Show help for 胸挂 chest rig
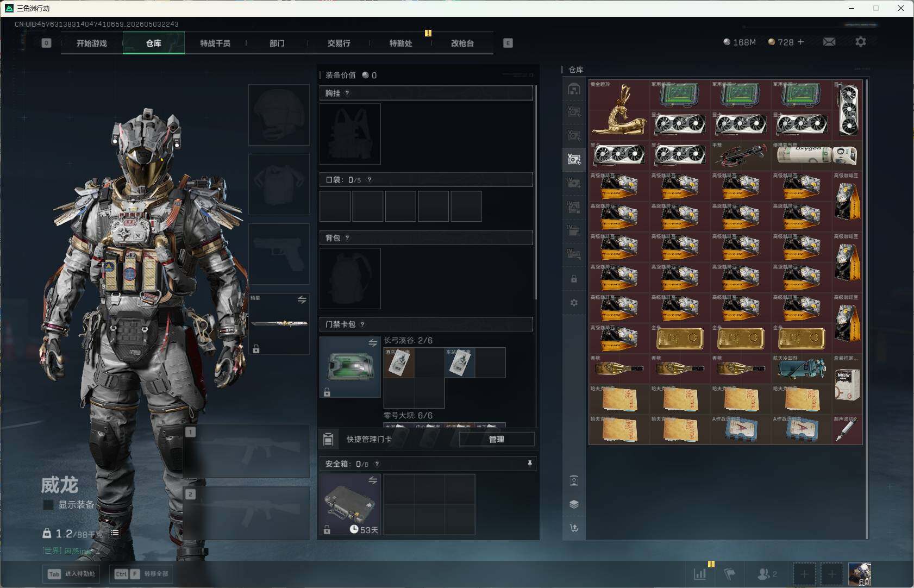914x588 pixels. pos(347,93)
